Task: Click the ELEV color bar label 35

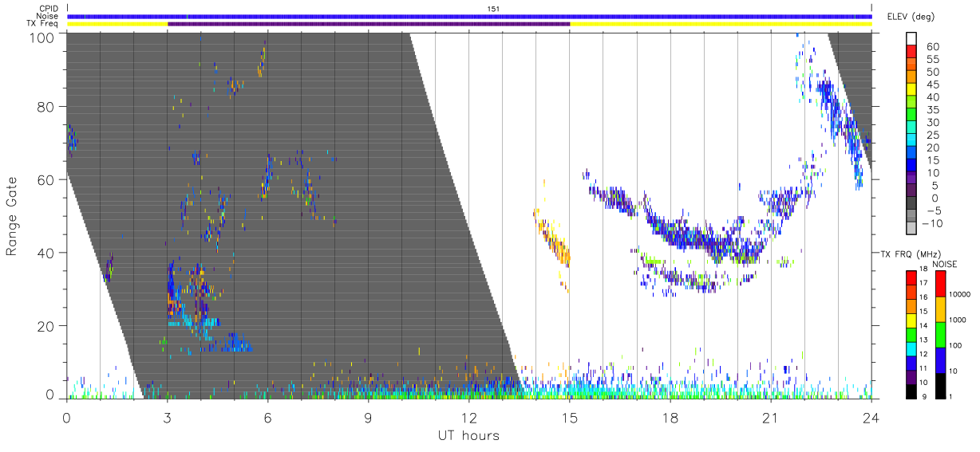Action: click(933, 110)
